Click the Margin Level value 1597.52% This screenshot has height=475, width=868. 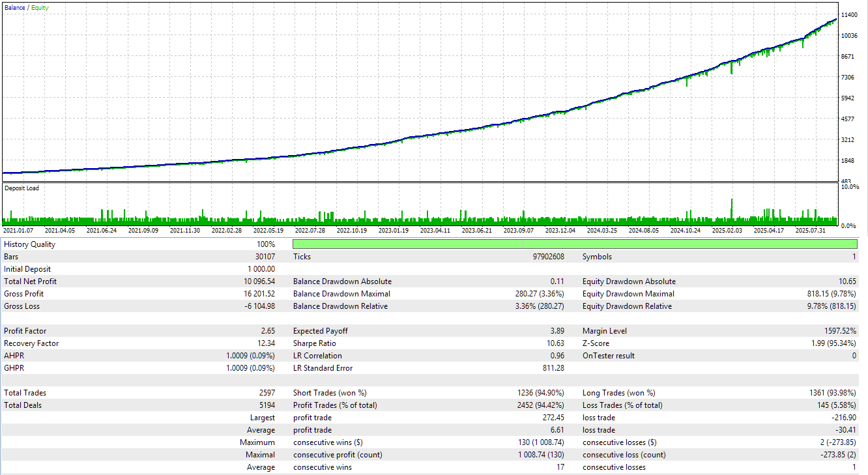click(x=841, y=331)
